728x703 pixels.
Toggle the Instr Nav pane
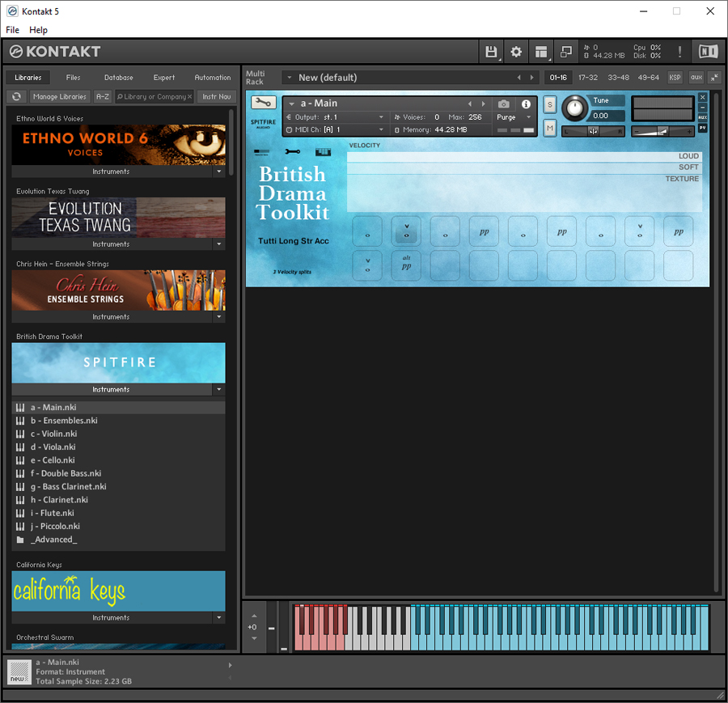click(x=216, y=96)
